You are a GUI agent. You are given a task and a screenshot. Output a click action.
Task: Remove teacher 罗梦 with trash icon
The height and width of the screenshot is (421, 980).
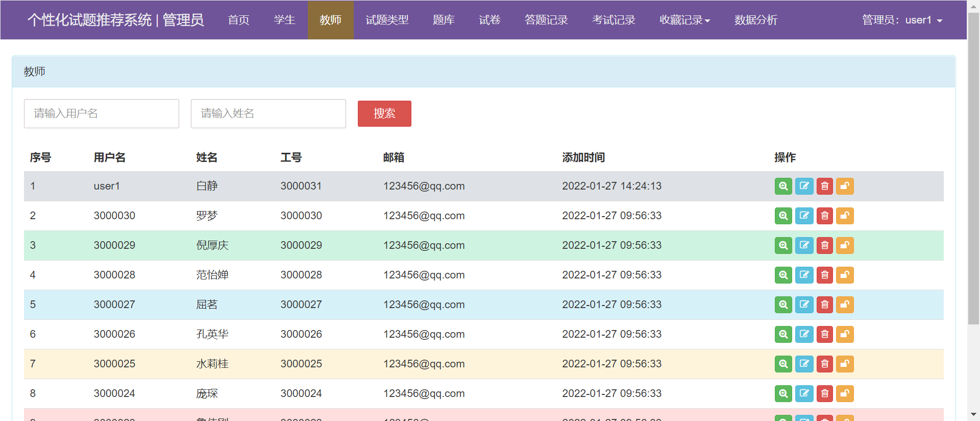click(824, 216)
